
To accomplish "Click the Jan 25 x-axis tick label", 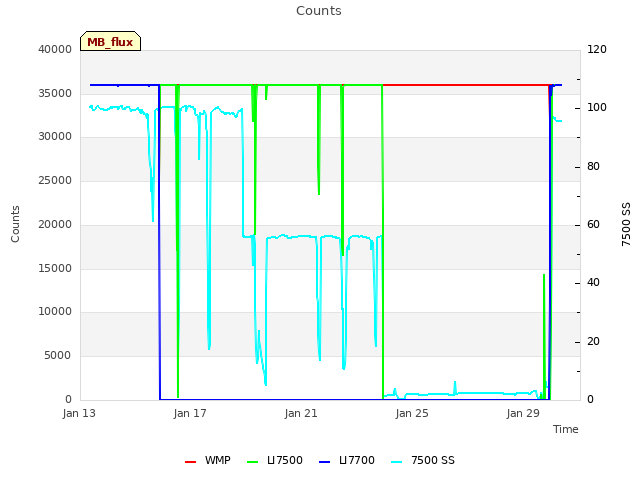I will point(412,413).
